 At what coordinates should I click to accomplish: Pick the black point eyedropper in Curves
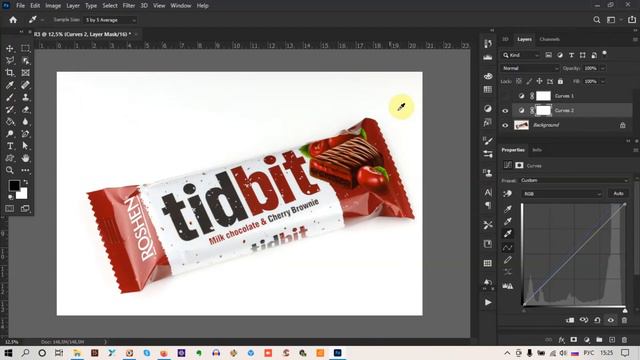[508, 209]
